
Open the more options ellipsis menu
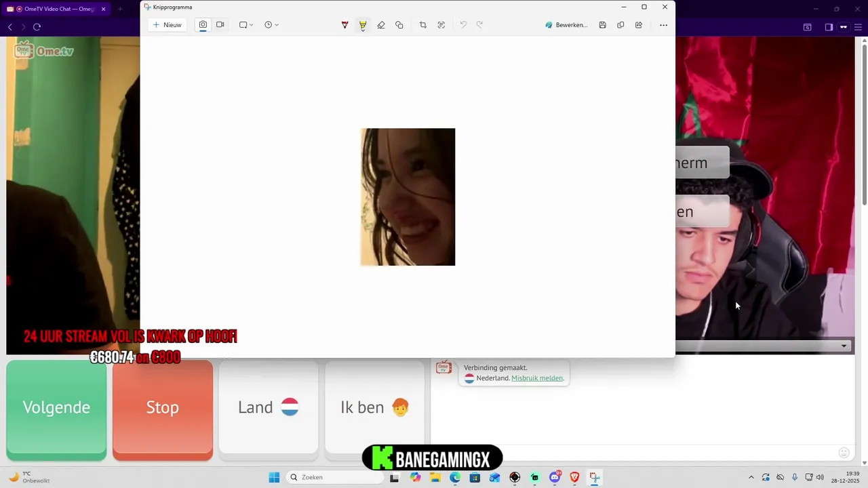point(663,25)
